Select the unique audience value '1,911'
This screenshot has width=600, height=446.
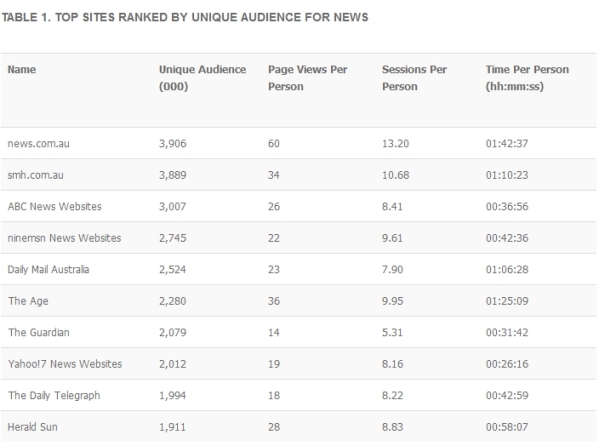(173, 427)
